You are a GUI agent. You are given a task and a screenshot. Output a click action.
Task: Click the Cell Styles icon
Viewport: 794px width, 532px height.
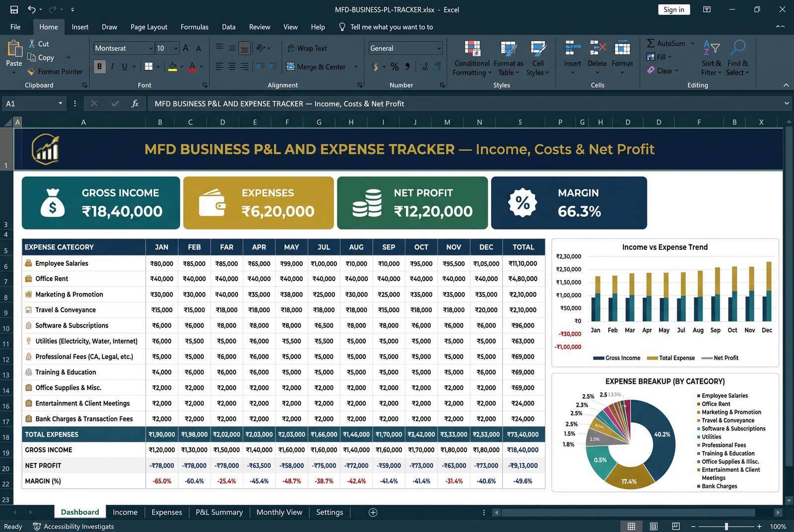coord(538,49)
